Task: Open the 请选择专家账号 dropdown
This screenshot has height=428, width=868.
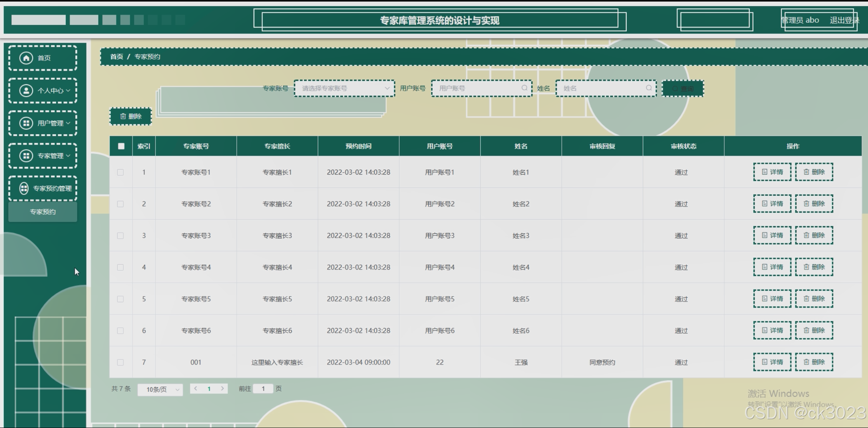Action: coord(344,88)
